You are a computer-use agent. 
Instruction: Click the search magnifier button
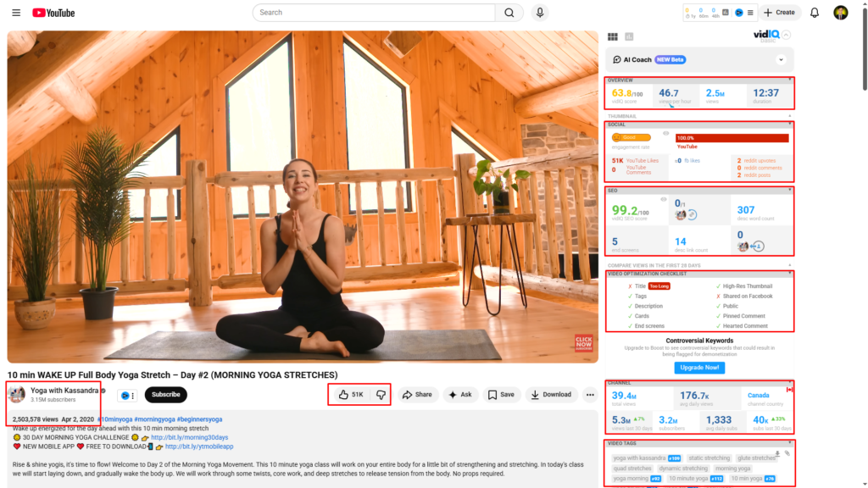click(x=509, y=13)
